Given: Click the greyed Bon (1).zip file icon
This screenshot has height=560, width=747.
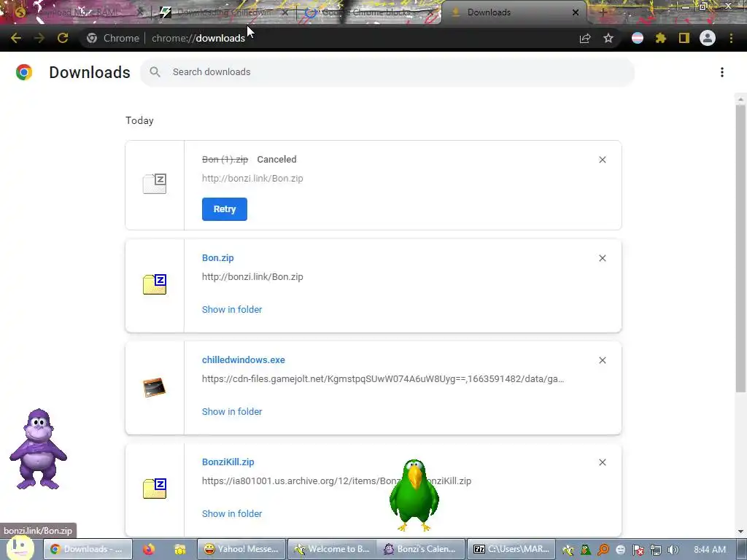Looking at the screenshot, I should click(x=155, y=184).
